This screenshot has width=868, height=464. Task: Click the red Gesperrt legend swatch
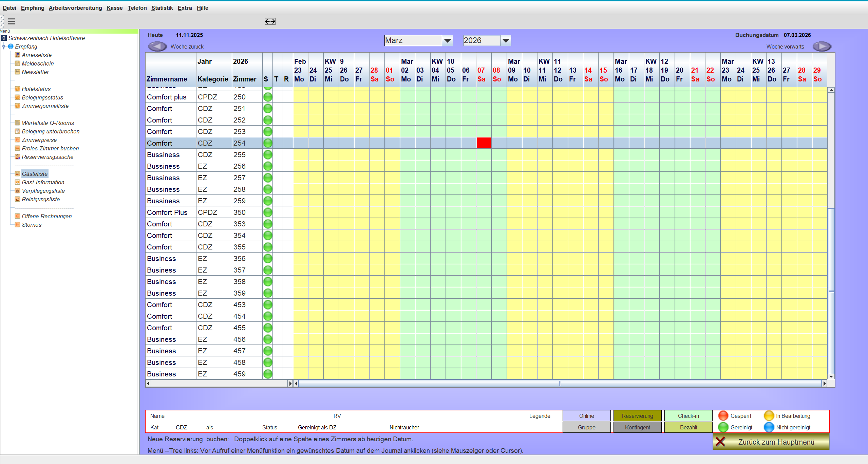[x=723, y=415]
